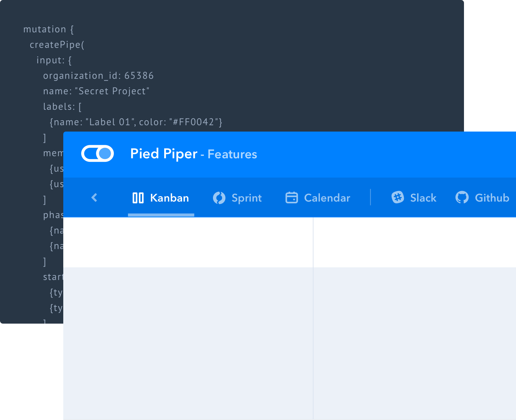
Task: Click the Pied Piper project title
Action: 164,154
